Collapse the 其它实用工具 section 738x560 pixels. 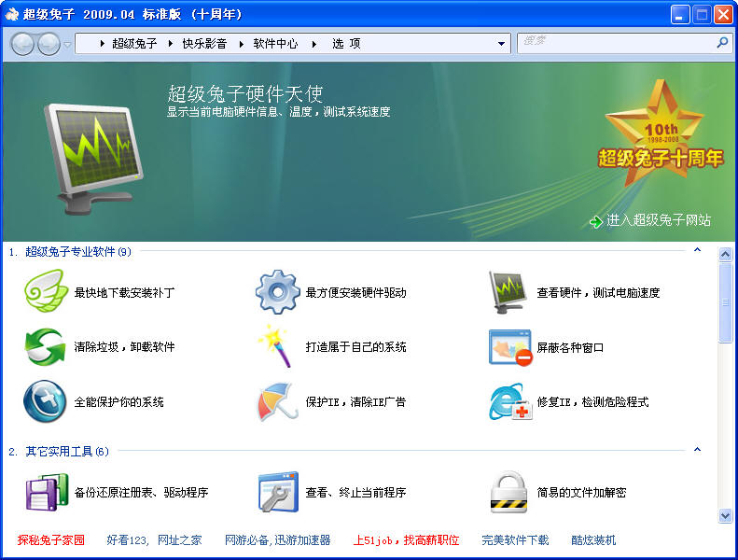tap(698, 450)
